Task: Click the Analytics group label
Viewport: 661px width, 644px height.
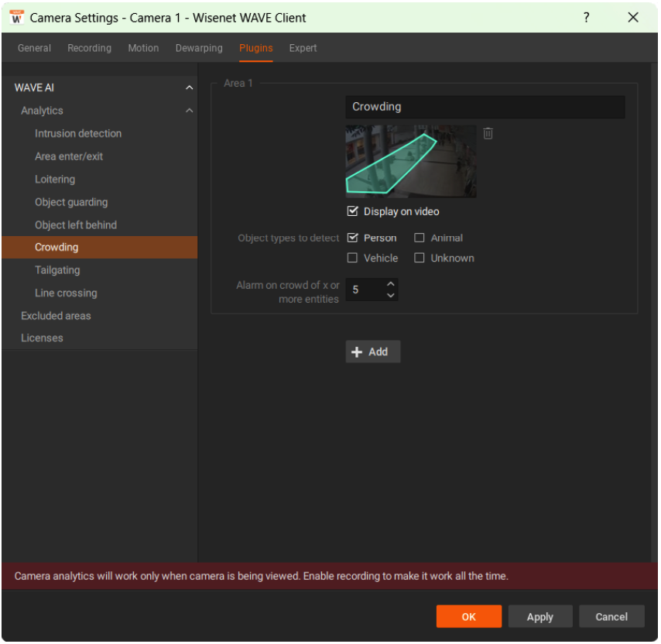Action: (42, 111)
